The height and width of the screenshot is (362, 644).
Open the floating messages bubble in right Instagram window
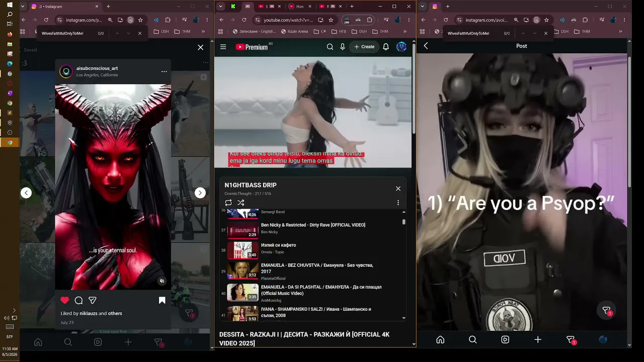coord(607,311)
